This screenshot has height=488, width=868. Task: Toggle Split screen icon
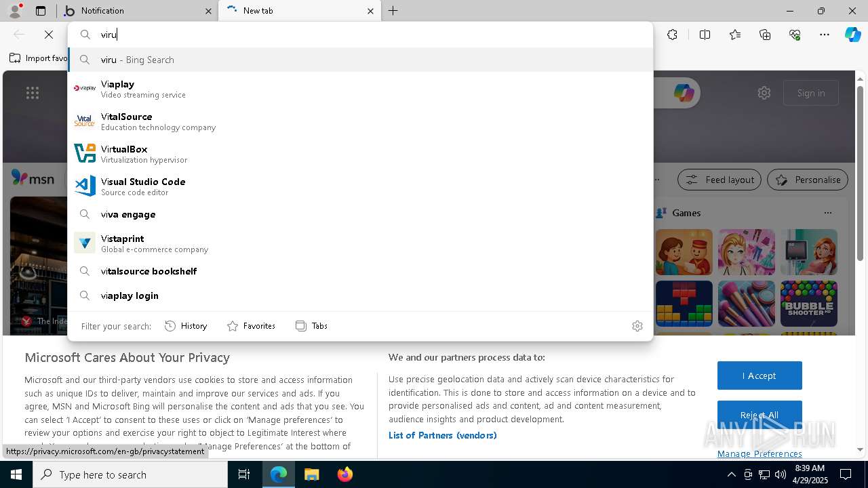tap(705, 35)
